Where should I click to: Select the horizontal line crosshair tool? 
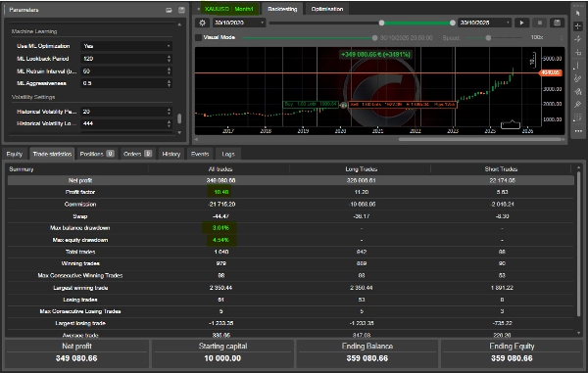point(578,53)
